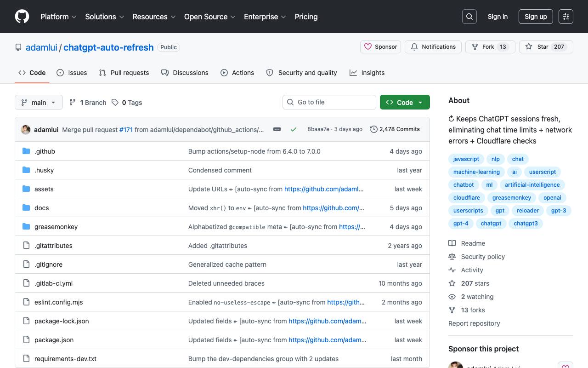588x368 pixels.
Task: Click the Sponsor heart button
Action: [x=381, y=47]
